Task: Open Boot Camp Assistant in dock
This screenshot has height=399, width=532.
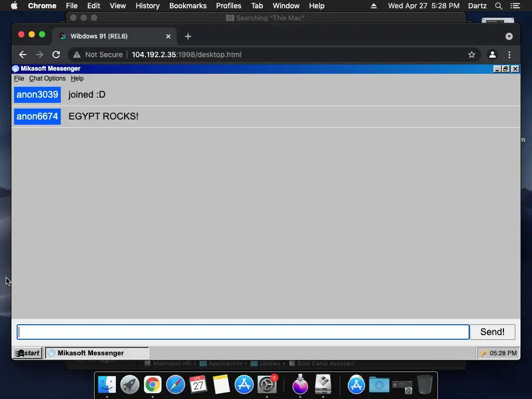Action: click(x=323, y=384)
